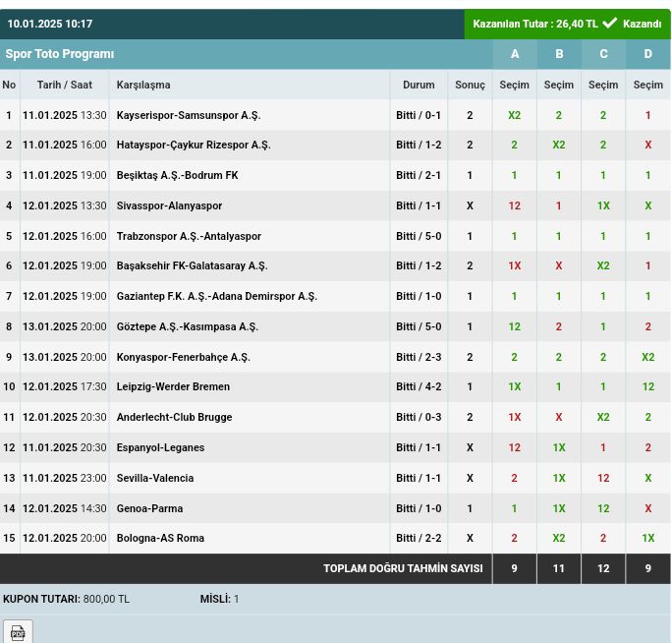Click the Durum column header

click(419, 85)
